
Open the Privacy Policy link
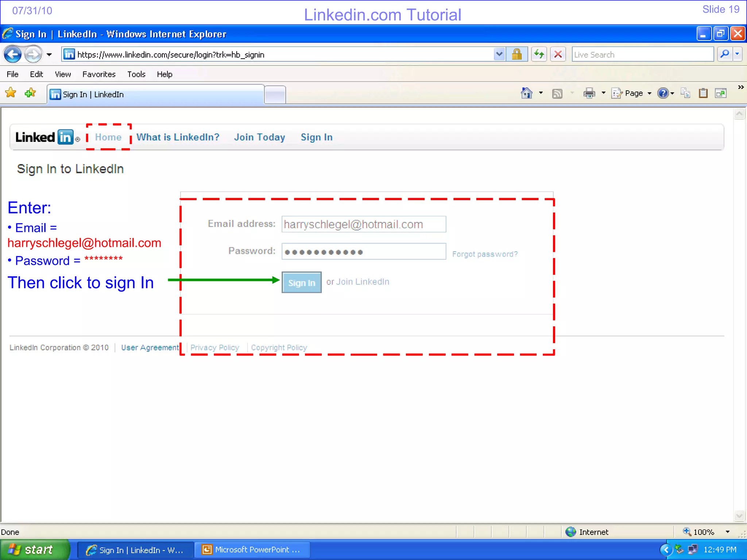pyautogui.click(x=215, y=347)
